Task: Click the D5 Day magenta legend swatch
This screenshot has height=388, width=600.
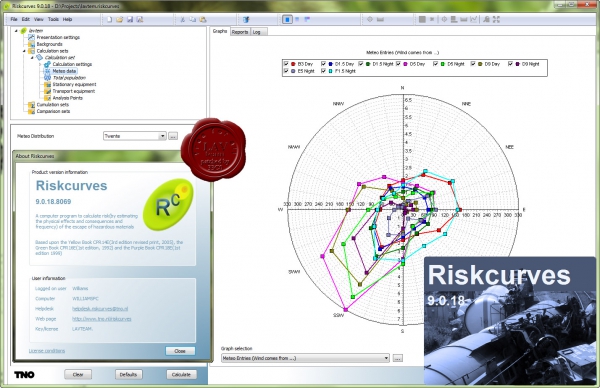Action: coord(405,64)
